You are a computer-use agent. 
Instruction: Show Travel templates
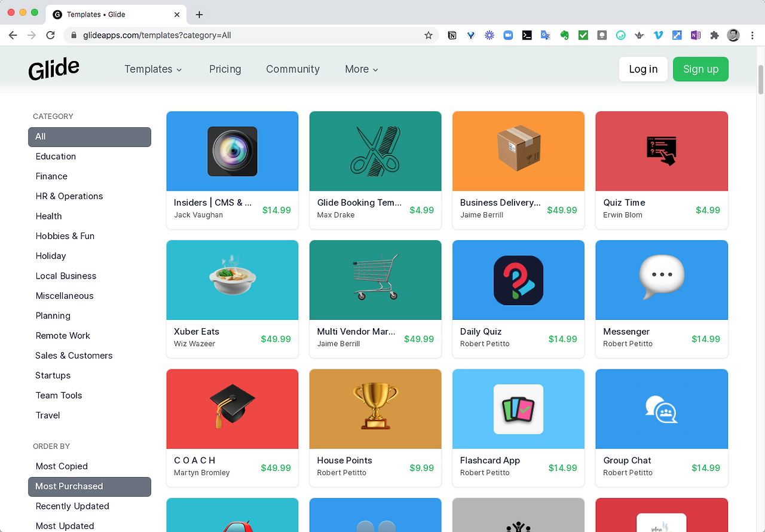[x=48, y=415]
